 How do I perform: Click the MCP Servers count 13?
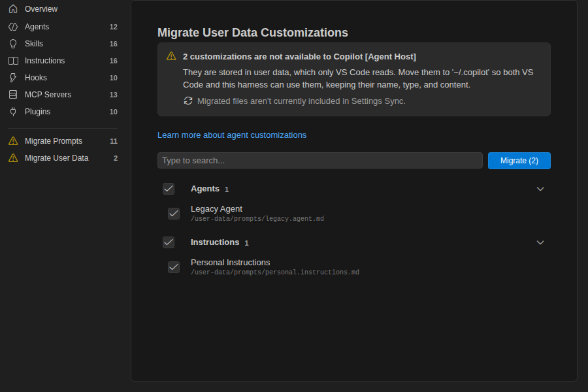[x=113, y=95]
